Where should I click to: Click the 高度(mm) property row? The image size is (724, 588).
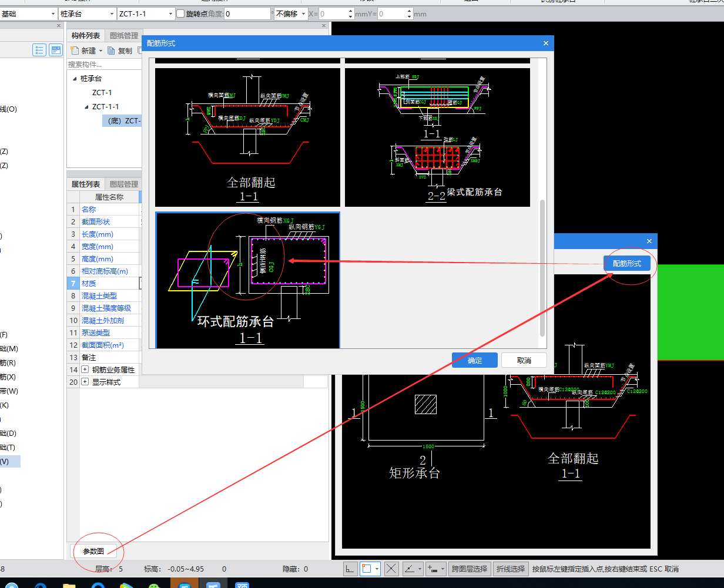tap(103, 258)
